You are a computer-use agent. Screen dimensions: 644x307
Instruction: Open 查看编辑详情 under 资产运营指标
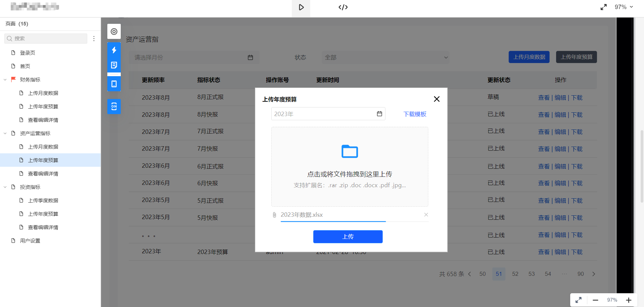tap(43, 173)
